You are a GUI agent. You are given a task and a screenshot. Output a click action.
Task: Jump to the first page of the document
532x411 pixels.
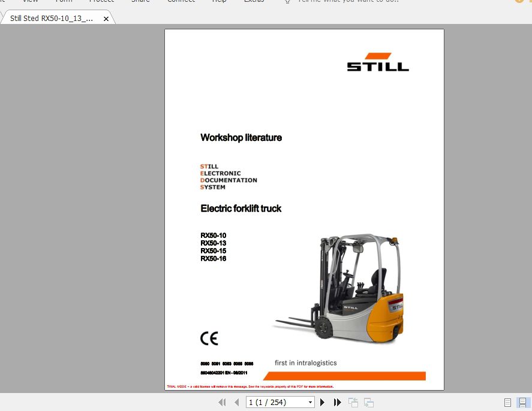[x=223, y=402]
